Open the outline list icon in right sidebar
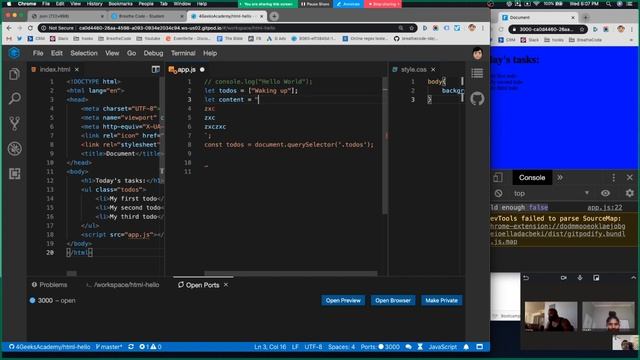640x360 pixels. click(x=477, y=73)
